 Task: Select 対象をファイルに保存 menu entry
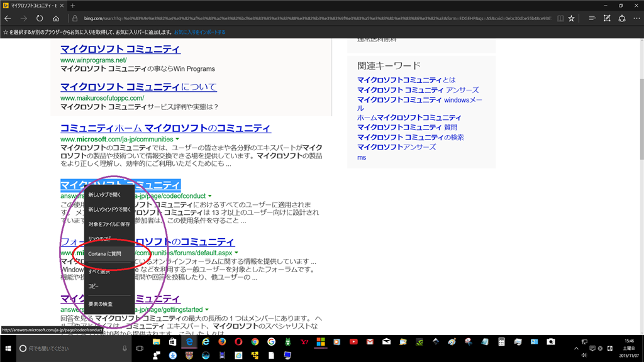(x=109, y=224)
